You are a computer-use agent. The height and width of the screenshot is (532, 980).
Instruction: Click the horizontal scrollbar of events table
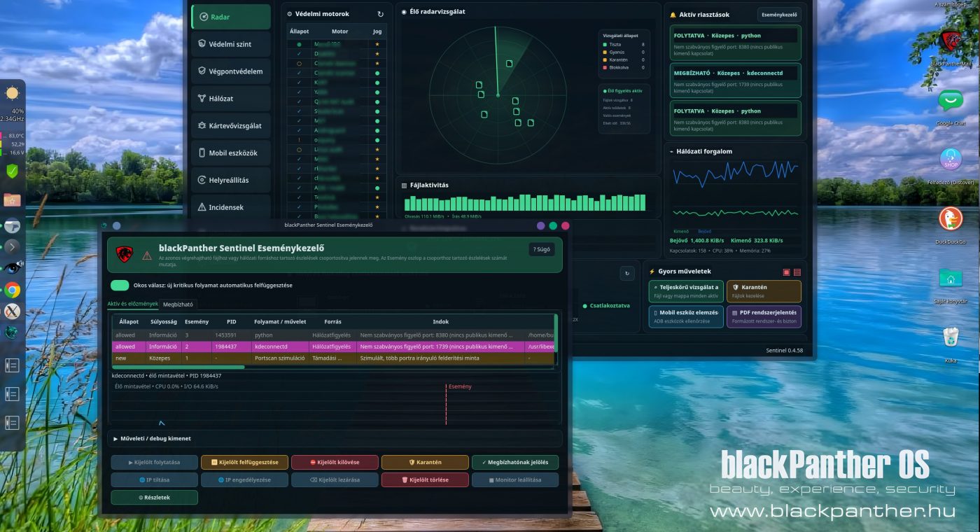click(x=178, y=366)
